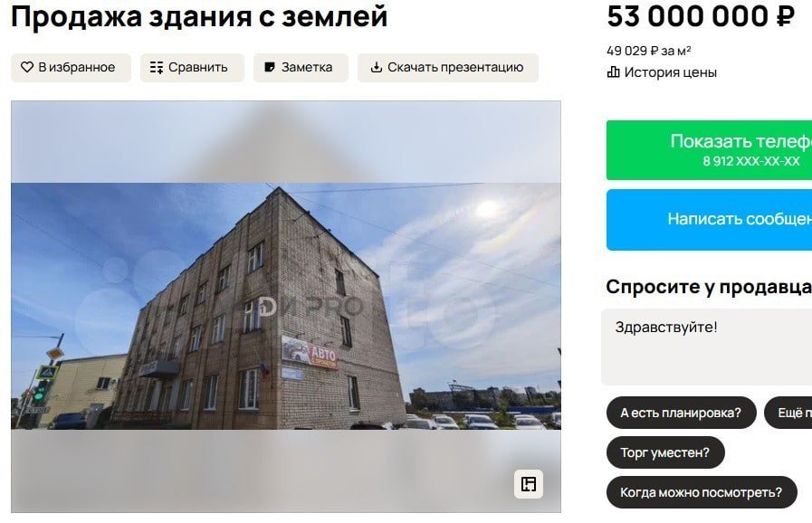Open the Заметка note button
Viewport: 812px width, 523px height.
(x=301, y=68)
